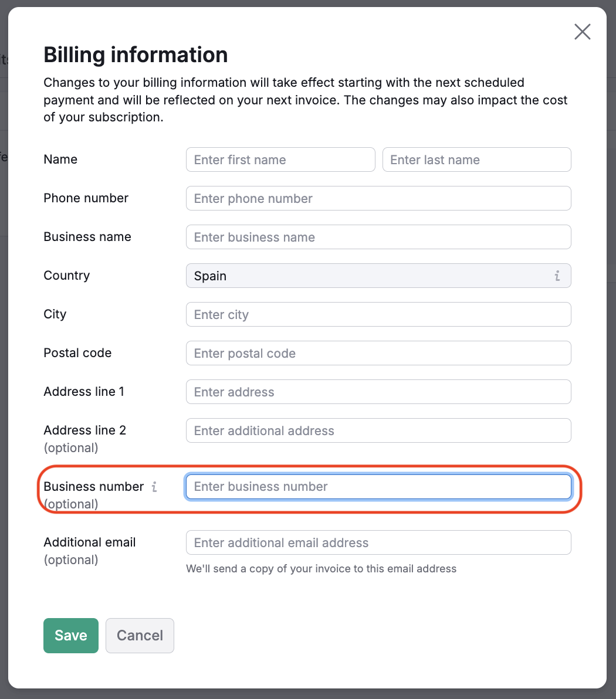Click the Enter last name field
The image size is (616, 699).
(476, 160)
